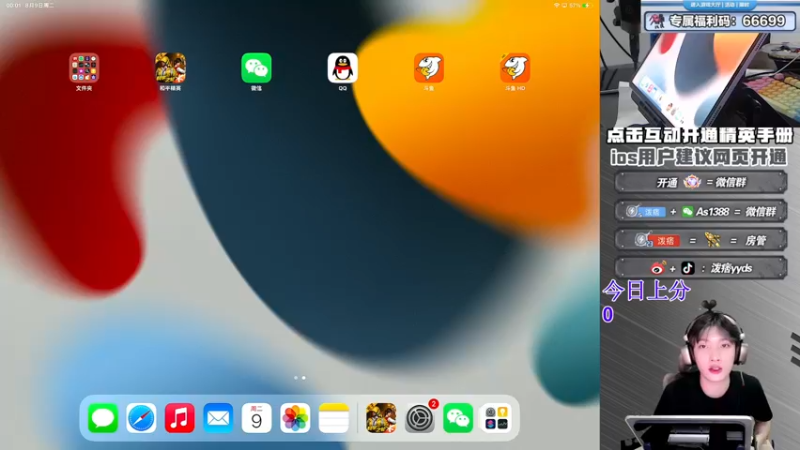The width and height of the screenshot is (800, 450).
Task: Open the Notes app in dock
Action: pos(334,418)
